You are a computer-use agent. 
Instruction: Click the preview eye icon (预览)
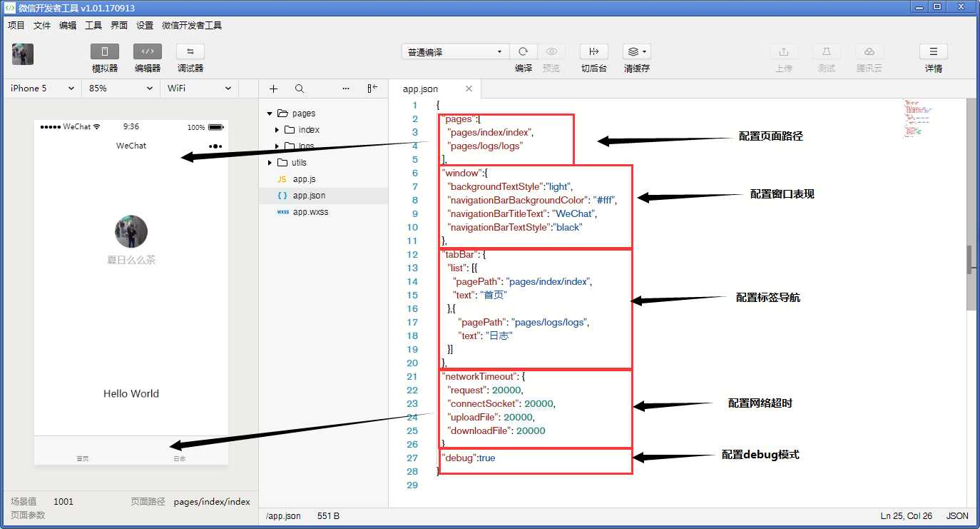[x=551, y=52]
